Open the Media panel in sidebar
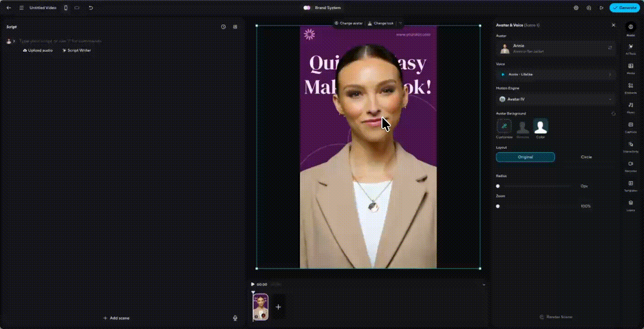The height and width of the screenshot is (329, 644). (631, 68)
